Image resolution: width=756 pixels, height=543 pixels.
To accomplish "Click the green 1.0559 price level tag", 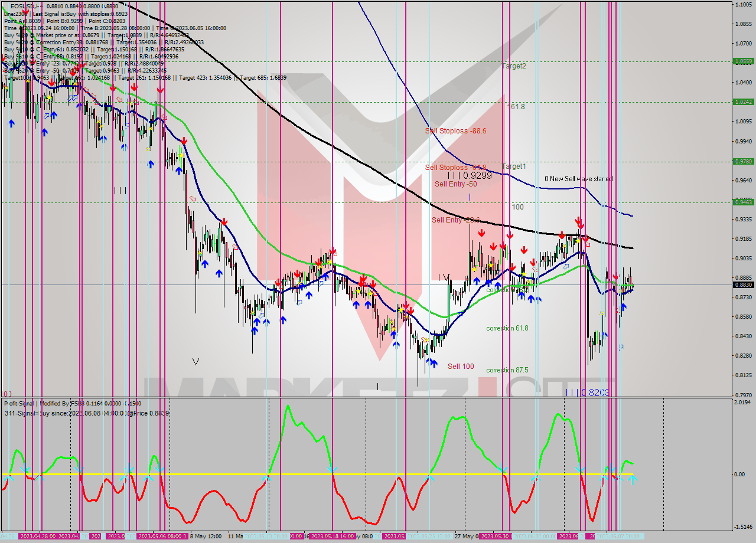I will 742,61.
